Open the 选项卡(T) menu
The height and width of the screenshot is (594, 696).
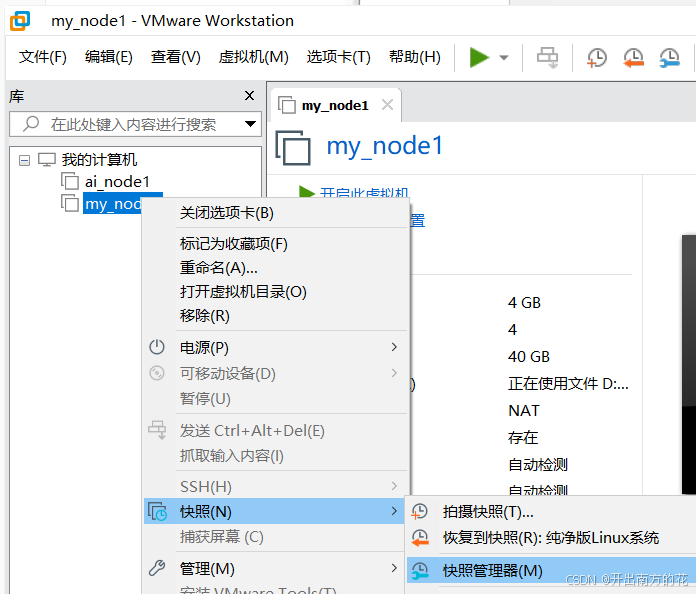pos(338,57)
